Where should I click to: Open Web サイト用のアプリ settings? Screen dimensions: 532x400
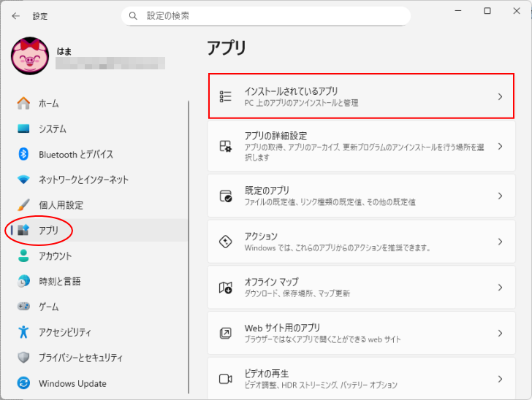[x=361, y=334]
